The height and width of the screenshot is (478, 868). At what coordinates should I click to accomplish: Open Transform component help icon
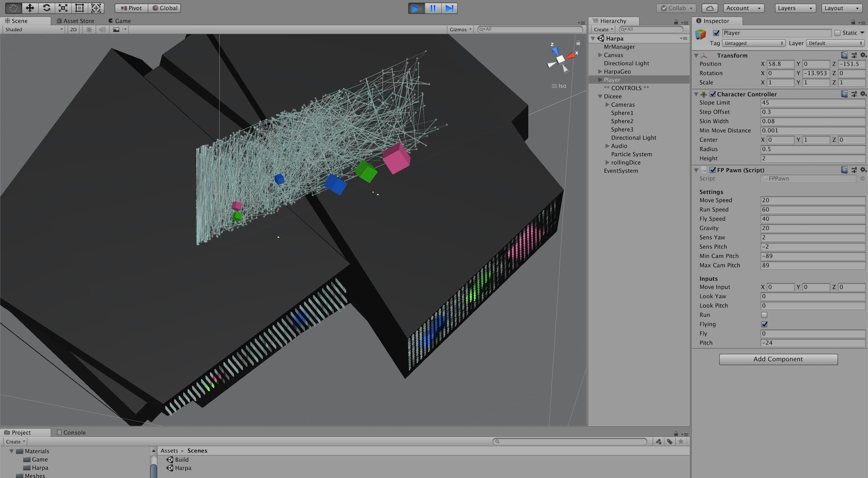click(x=844, y=55)
